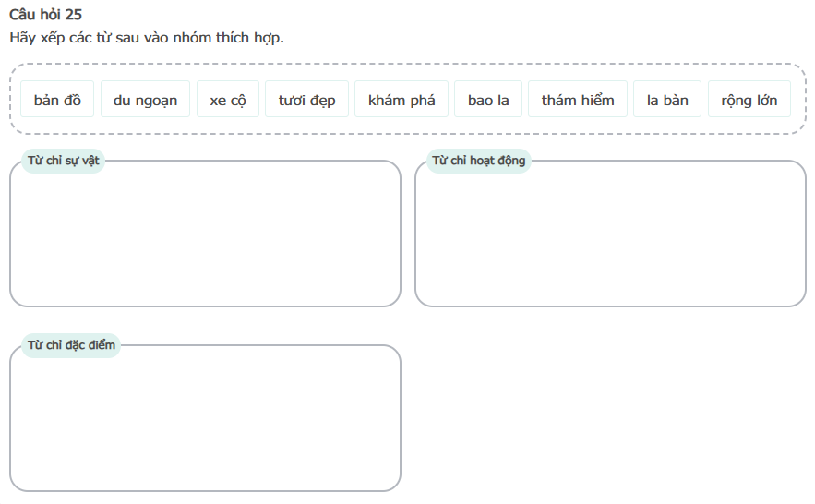Click blank space right of 'Từ chỉ đặc điểm' box

click(x=609, y=415)
